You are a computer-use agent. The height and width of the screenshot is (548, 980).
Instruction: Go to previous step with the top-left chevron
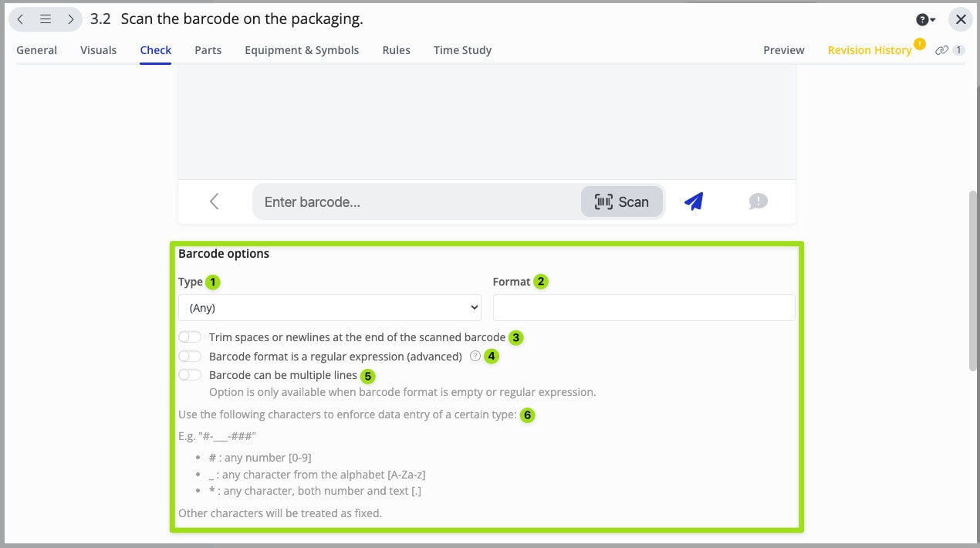20,19
